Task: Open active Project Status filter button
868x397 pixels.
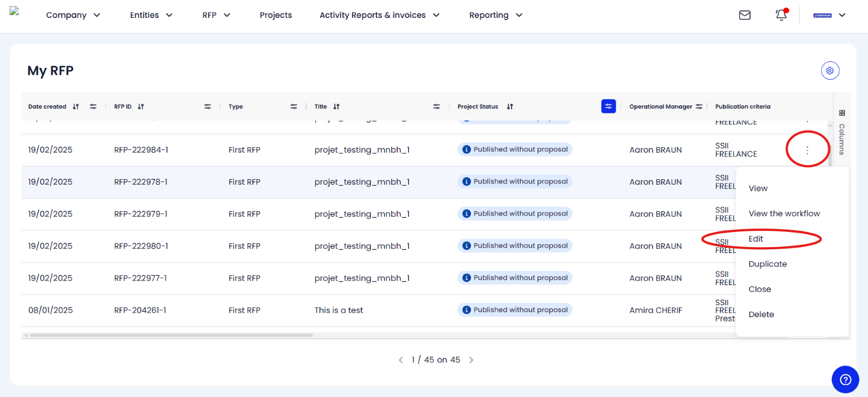Action: click(x=609, y=106)
